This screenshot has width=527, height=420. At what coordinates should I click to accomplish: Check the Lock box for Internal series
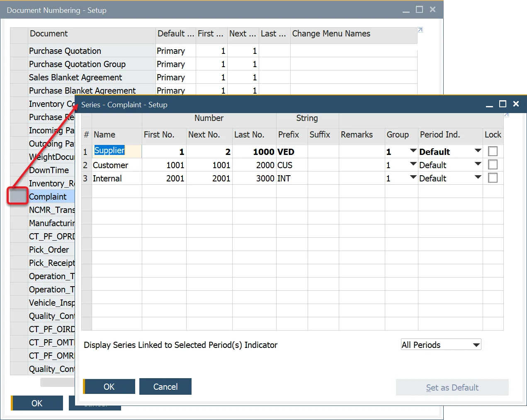coord(493,178)
